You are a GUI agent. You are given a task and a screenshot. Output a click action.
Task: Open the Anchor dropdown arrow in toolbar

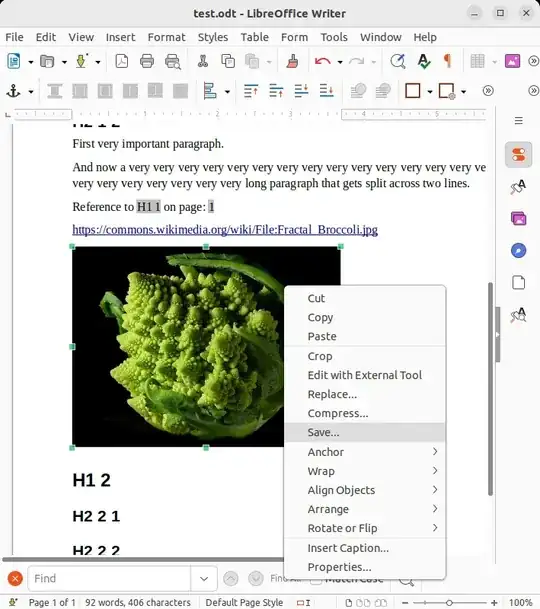(x=31, y=92)
